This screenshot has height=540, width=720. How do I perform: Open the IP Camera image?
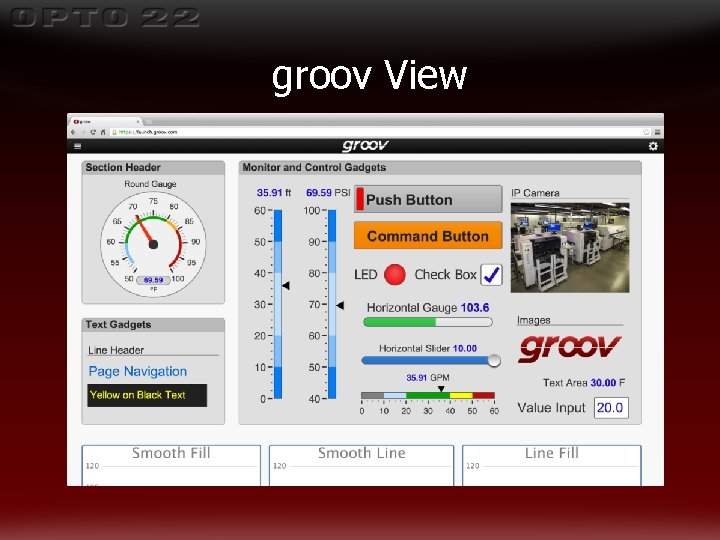[570, 248]
